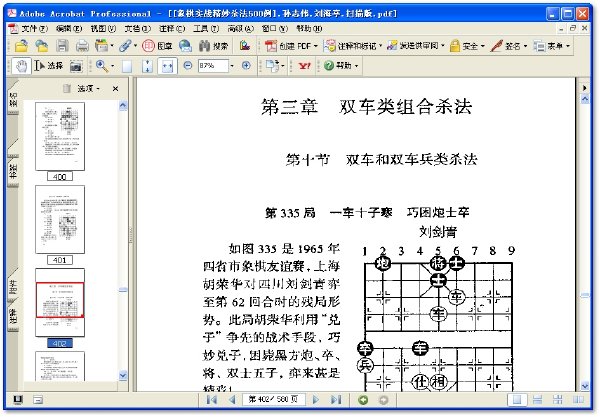The image size is (600, 417).
Task: Select the Hand tool
Action: coord(21,66)
